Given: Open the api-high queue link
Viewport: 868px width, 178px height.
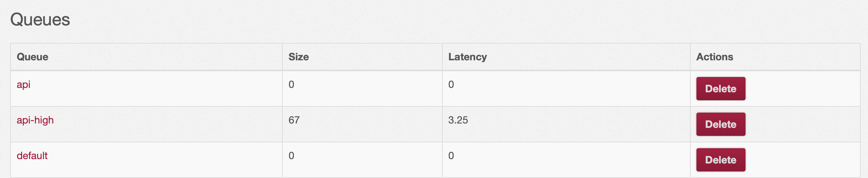Looking at the screenshot, I should [35, 120].
